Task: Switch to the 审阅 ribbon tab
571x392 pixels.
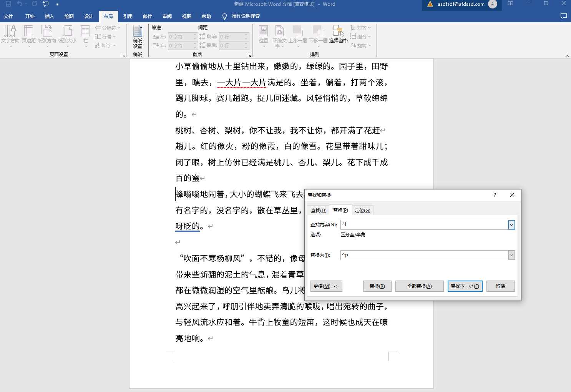Action: 167,16
